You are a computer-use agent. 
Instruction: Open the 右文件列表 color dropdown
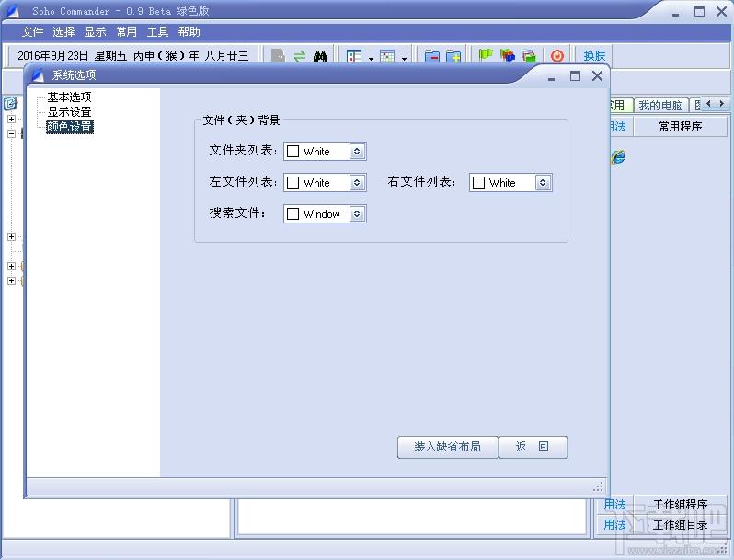click(543, 183)
